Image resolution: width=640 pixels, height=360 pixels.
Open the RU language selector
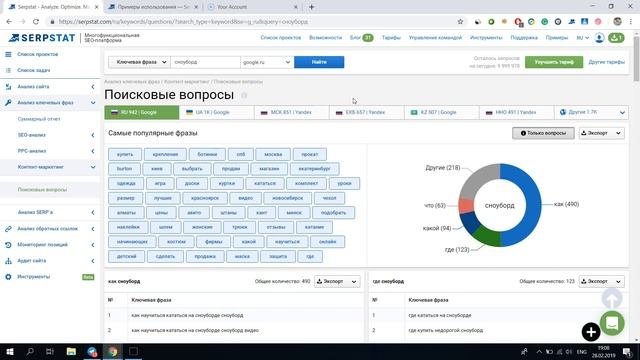pos(582,38)
